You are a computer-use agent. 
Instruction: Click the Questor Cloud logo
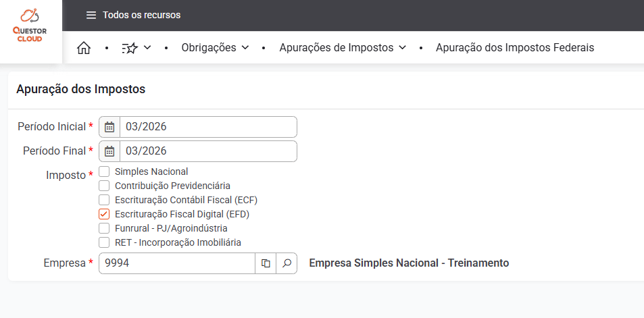coord(30,26)
